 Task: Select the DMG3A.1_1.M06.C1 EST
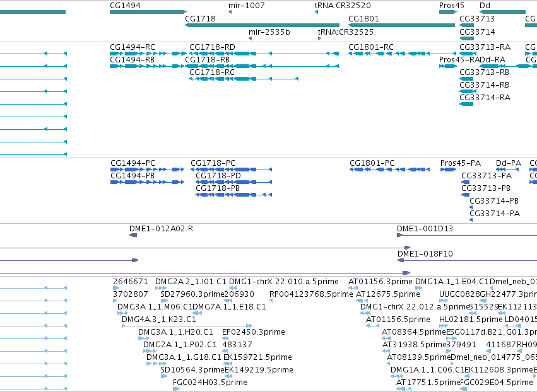tap(122, 313)
